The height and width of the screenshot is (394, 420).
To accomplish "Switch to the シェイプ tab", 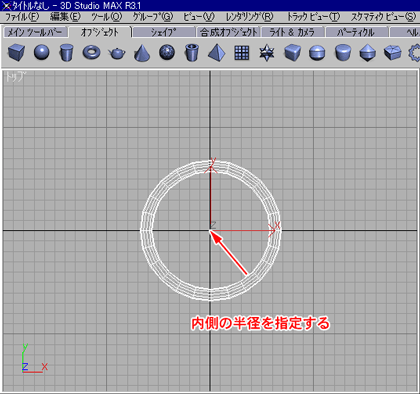I will (x=163, y=32).
